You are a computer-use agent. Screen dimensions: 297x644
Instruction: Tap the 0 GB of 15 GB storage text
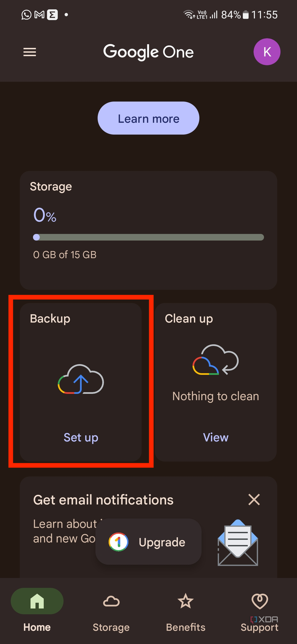click(x=65, y=255)
